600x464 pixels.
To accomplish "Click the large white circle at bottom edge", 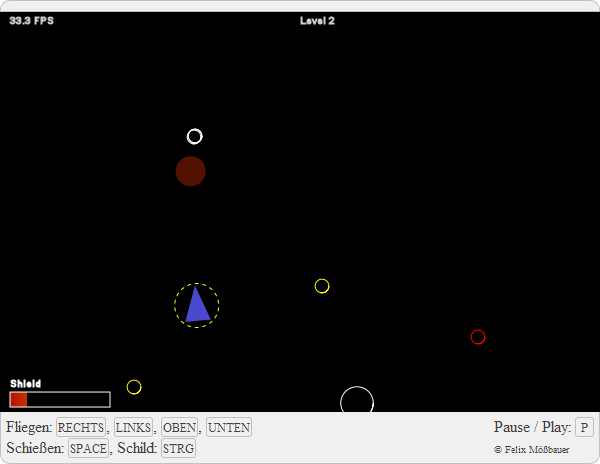I will pyautogui.click(x=357, y=399).
